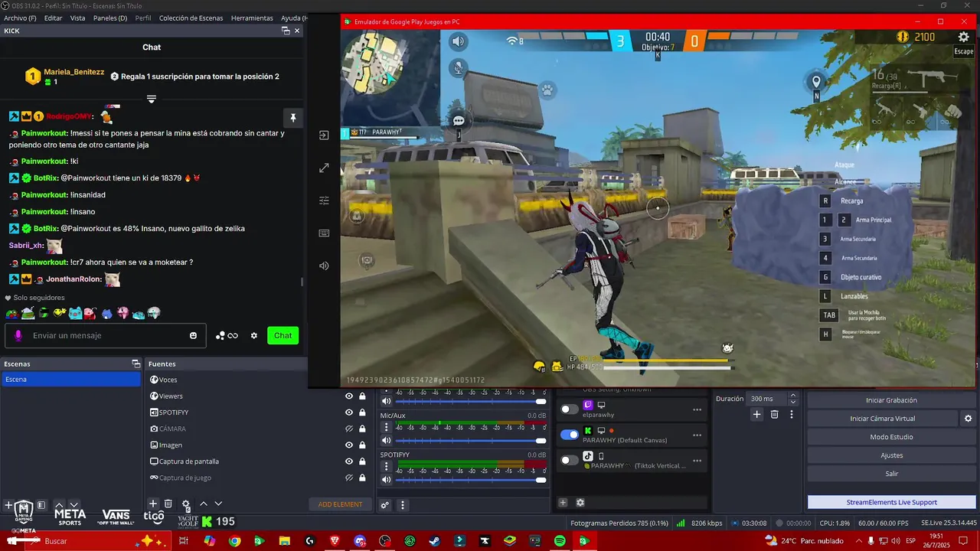The height and width of the screenshot is (551, 980).
Task: Add a new scene with plus icon
Action: 8,505
